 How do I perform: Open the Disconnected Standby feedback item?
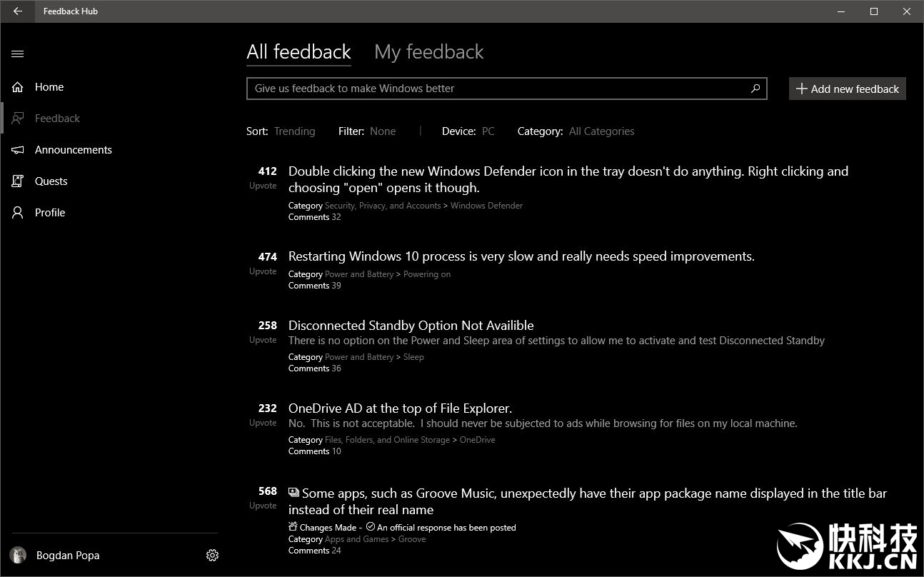(x=411, y=326)
